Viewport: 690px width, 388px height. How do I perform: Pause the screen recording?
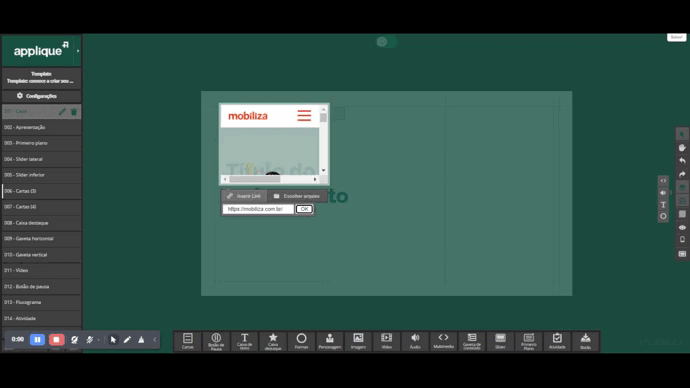(x=37, y=340)
